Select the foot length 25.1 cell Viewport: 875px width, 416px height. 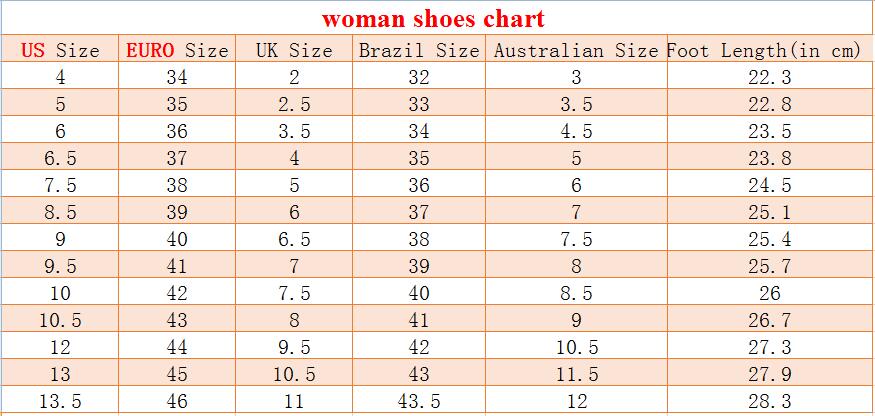769,213
